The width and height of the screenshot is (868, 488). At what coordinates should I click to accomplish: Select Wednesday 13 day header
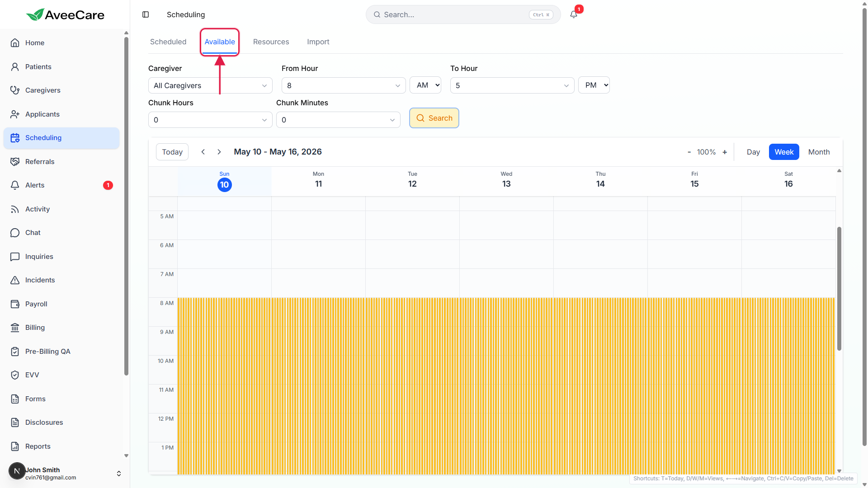(x=506, y=181)
